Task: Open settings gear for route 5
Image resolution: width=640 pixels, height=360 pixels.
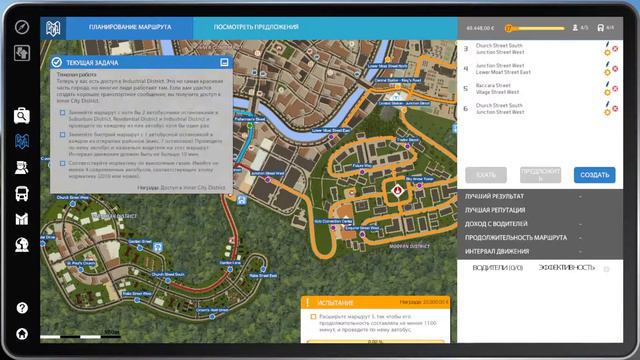Action: click(x=607, y=93)
